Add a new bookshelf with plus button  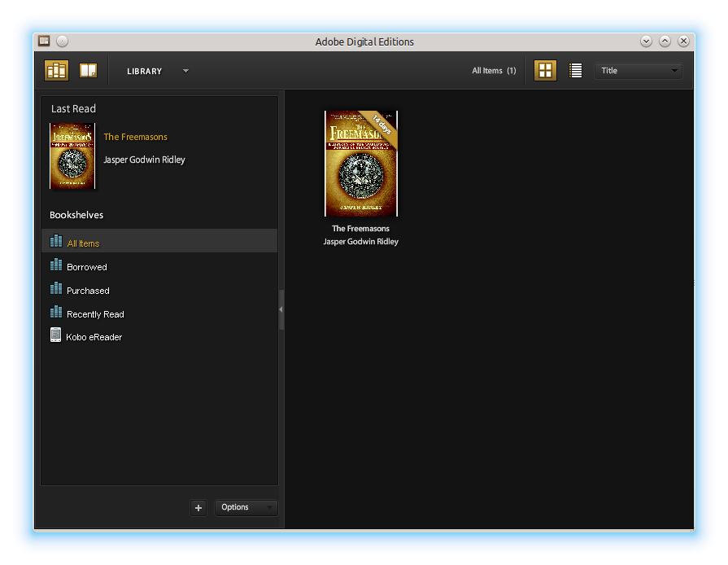[x=198, y=508]
